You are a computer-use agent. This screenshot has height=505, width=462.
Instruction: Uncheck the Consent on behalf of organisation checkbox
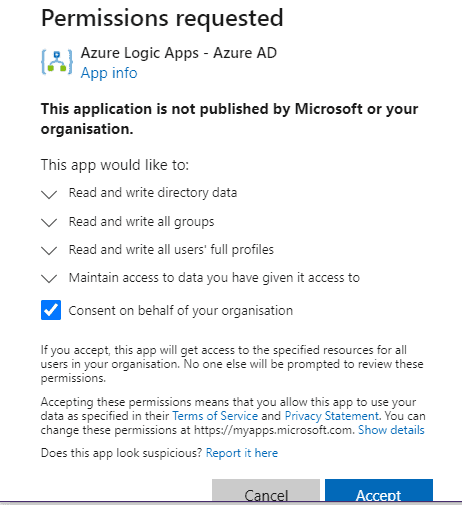click(x=51, y=310)
